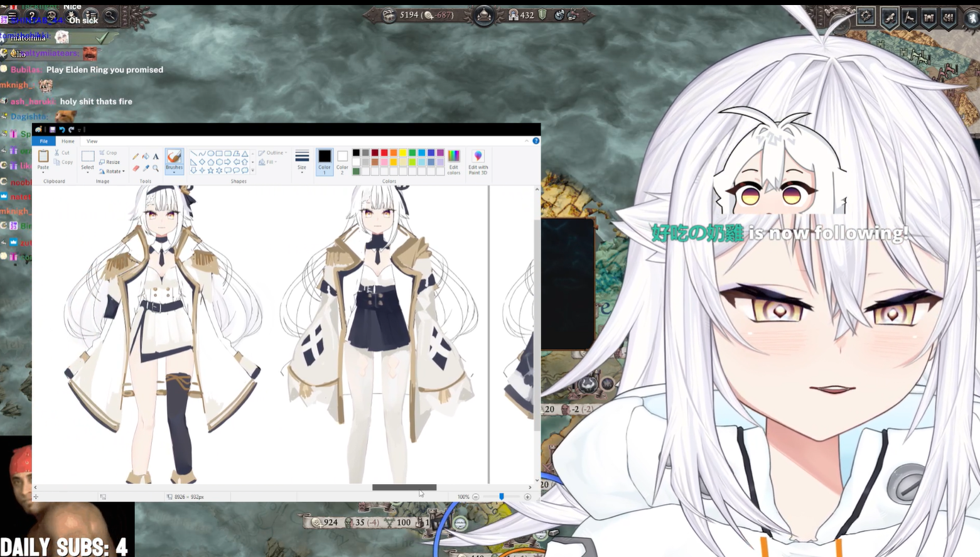Viewport: 980px width, 557px height.
Task: Open Paint Help question mark
Action: (x=536, y=141)
